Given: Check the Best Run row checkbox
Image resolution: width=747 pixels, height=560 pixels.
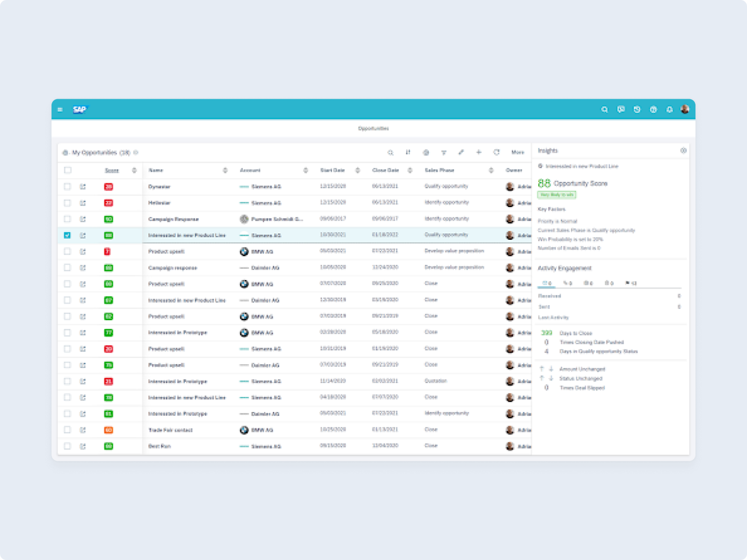Looking at the screenshot, I should click(67, 446).
